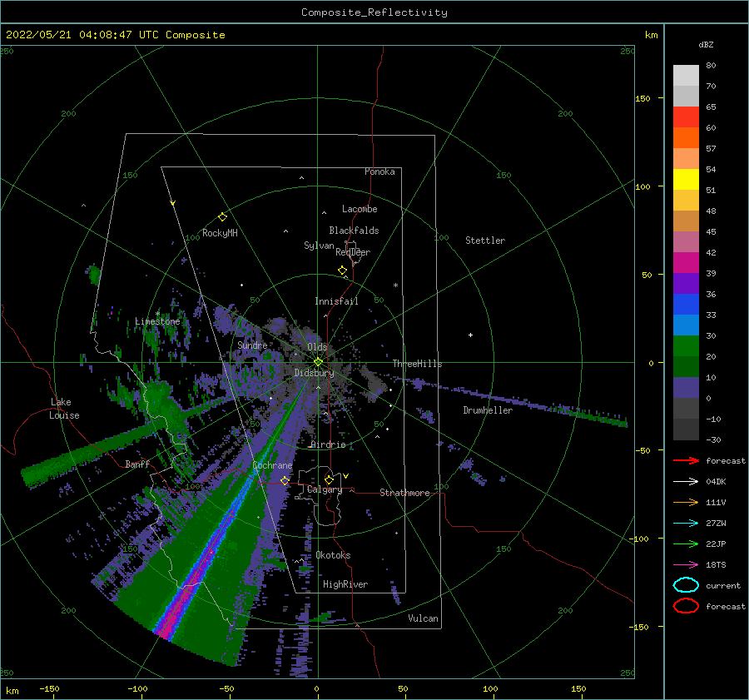The width and height of the screenshot is (749, 700).
Task: Click the orange 111V arrow legend icon
Action: coord(686,502)
